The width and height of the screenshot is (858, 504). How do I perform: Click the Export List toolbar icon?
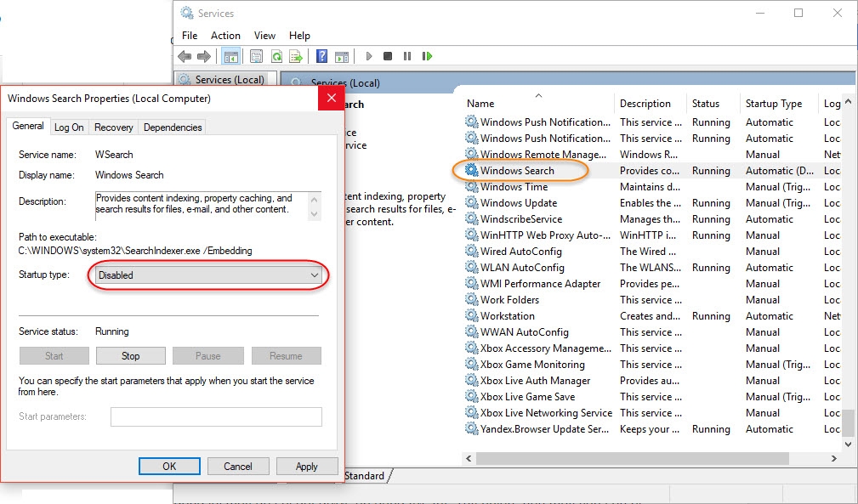click(x=296, y=56)
